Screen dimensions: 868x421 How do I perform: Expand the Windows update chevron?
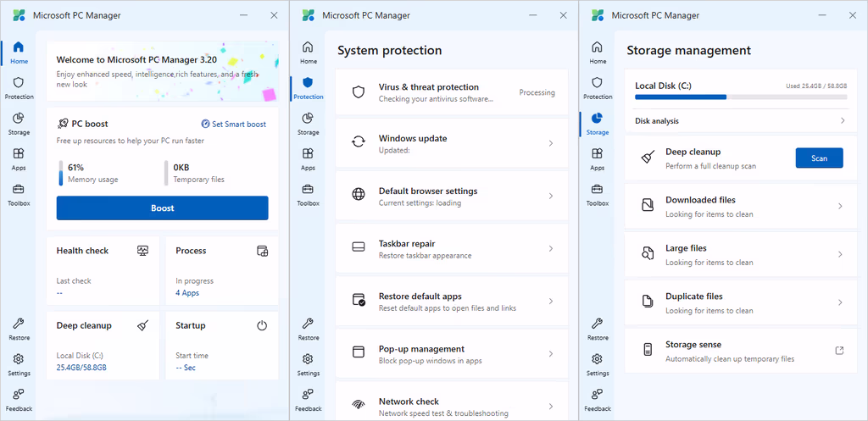550,143
